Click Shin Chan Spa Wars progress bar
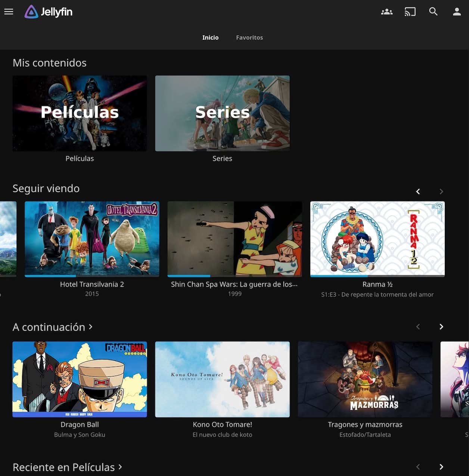 (234, 276)
